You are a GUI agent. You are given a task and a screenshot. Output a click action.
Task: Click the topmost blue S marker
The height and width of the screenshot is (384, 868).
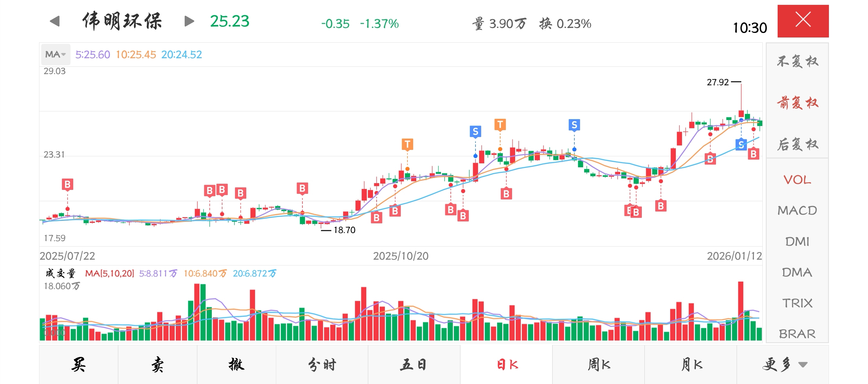pos(574,125)
